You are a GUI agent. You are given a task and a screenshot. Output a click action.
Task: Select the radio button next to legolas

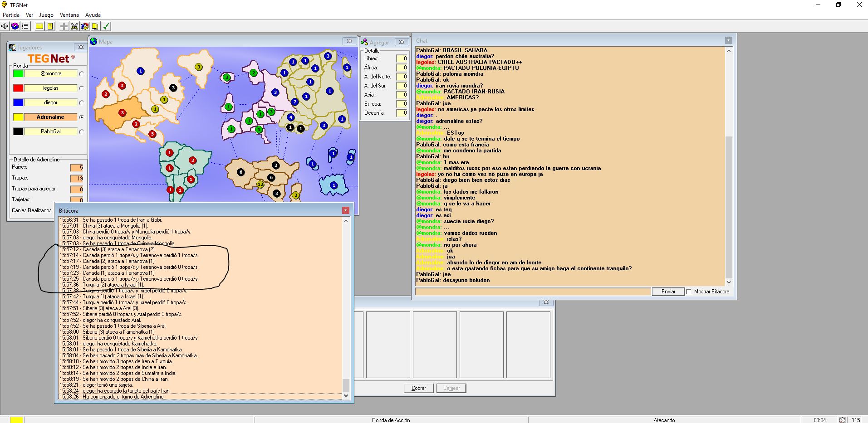(x=81, y=88)
